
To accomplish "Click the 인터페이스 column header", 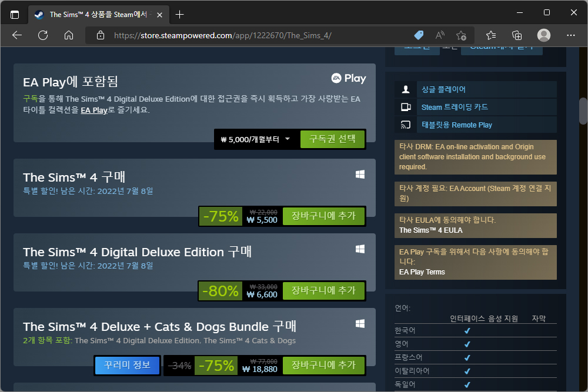I will click(x=467, y=319).
